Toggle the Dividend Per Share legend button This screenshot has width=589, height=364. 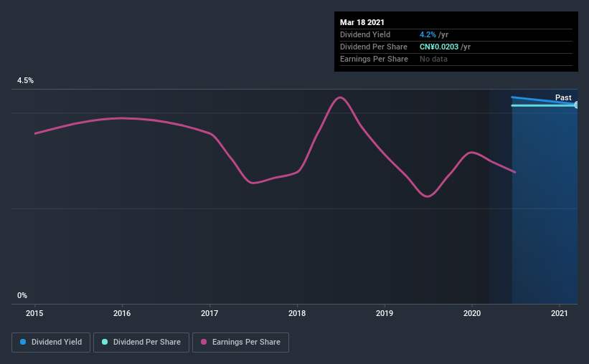tap(141, 343)
